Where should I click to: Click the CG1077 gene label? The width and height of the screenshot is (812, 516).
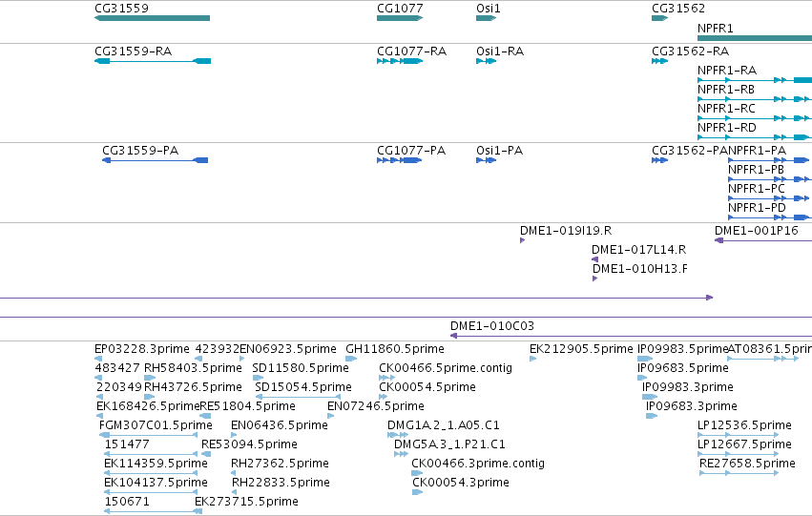[400, 9]
